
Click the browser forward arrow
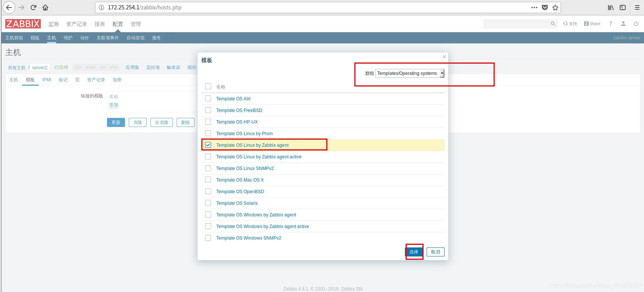click(x=21, y=7)
